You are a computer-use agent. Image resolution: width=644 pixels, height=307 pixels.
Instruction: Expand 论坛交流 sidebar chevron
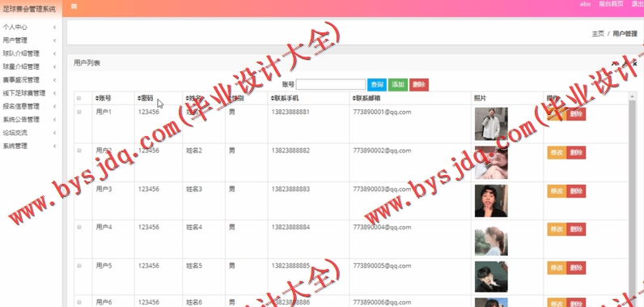pos(55,133)
